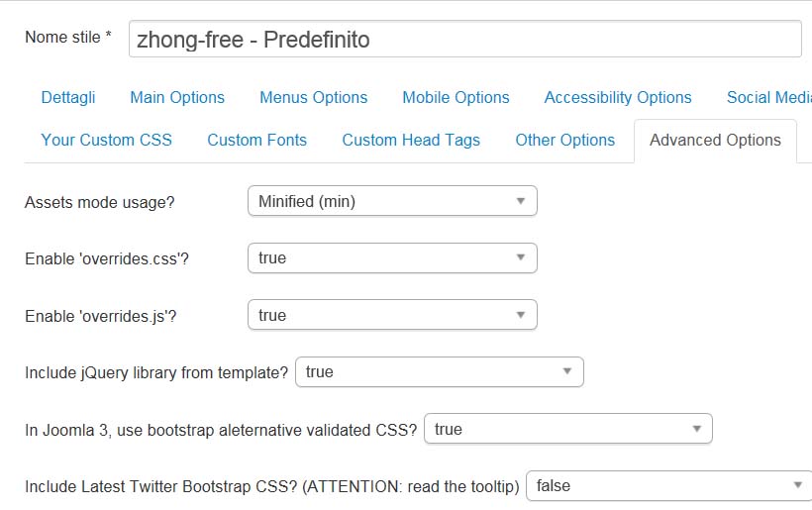Viewport: 812px width, 510px height.
Task: Open the Custom Fonts tab
Action: (x=257, y=140)
